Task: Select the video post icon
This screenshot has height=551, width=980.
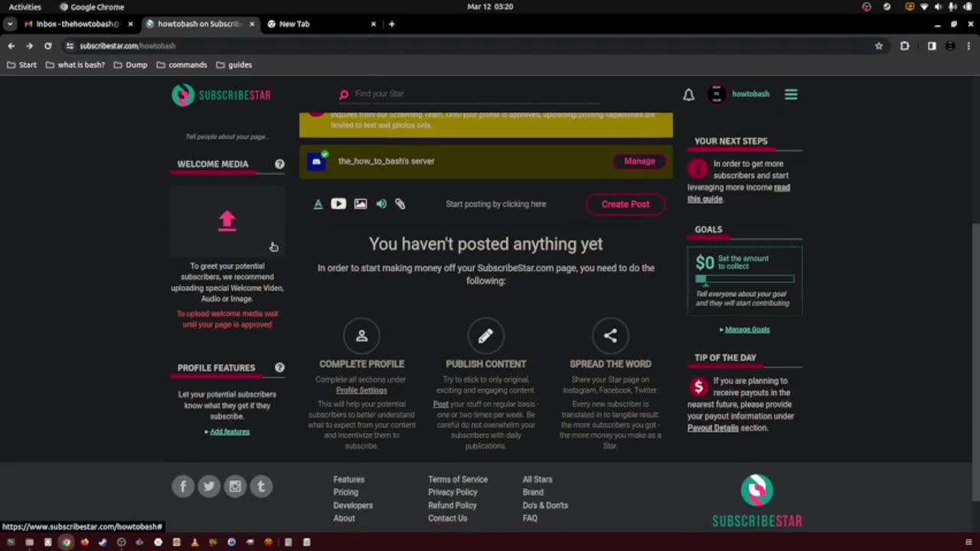Action: 338,204
